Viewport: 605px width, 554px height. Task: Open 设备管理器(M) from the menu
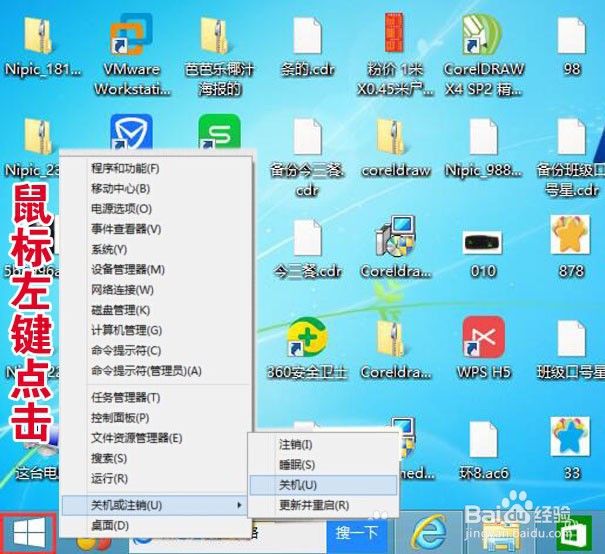click(157, 269)
